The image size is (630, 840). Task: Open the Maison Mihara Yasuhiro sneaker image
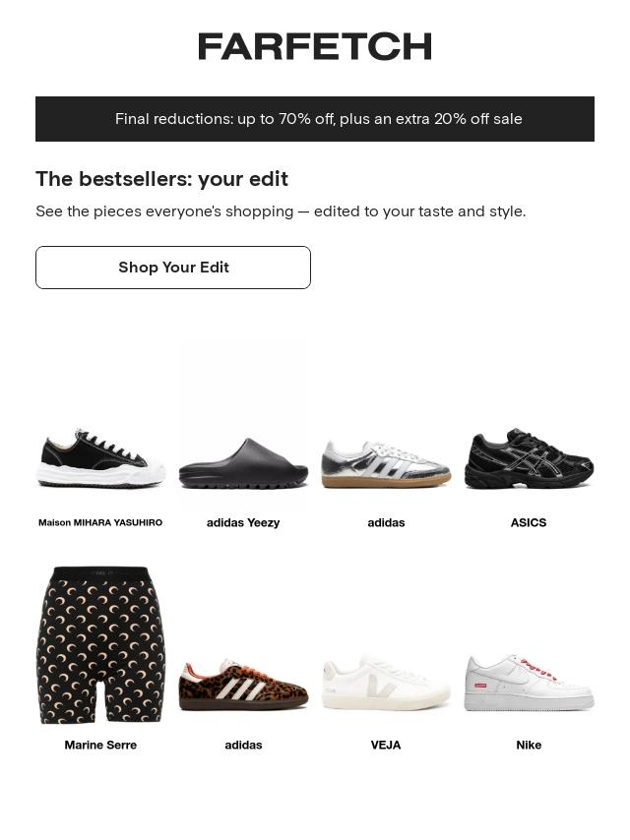pos(100,458)
